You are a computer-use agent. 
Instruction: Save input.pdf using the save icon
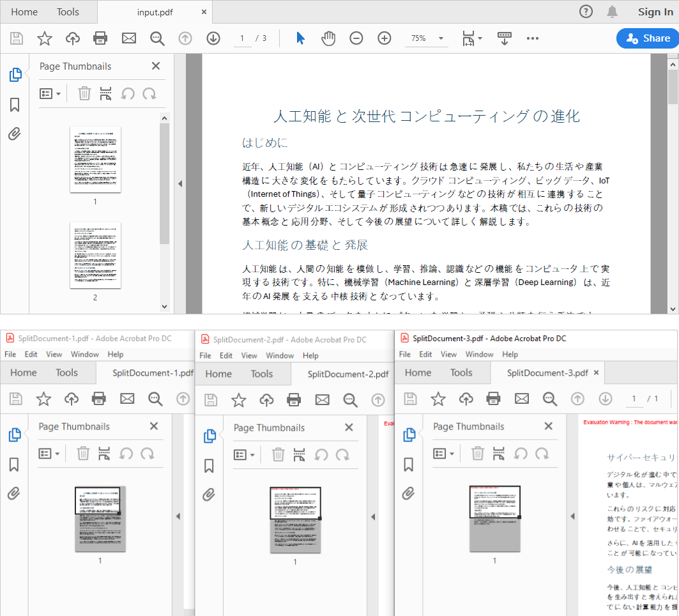coord(16,38)
